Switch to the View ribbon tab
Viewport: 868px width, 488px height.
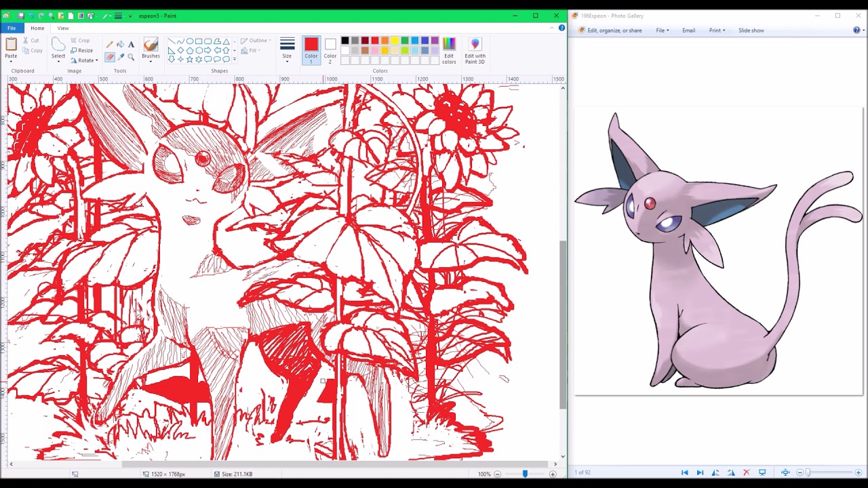pyautogui.click(x=62, y=28)
